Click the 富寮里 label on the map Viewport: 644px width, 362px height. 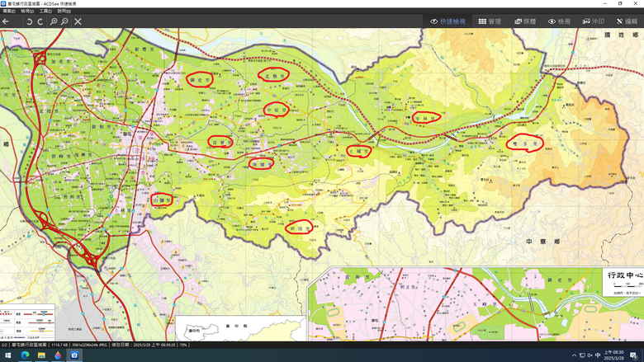point(221,143)
